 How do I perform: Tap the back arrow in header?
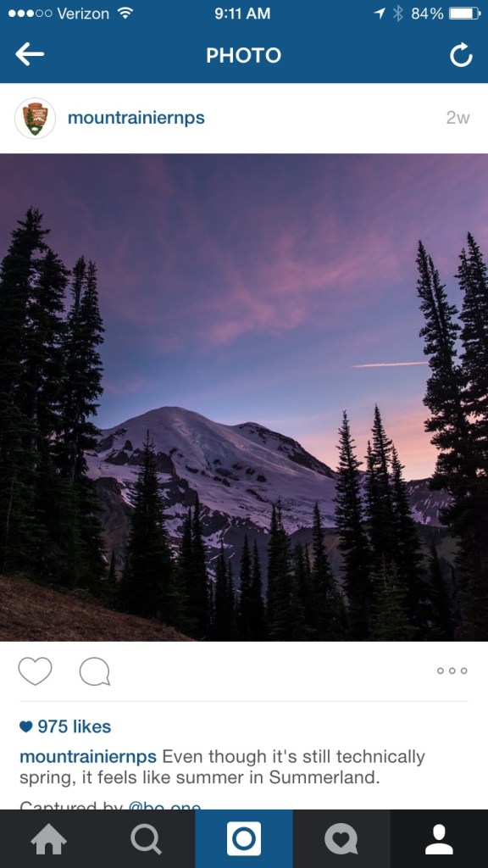click(x=30, y=55)
